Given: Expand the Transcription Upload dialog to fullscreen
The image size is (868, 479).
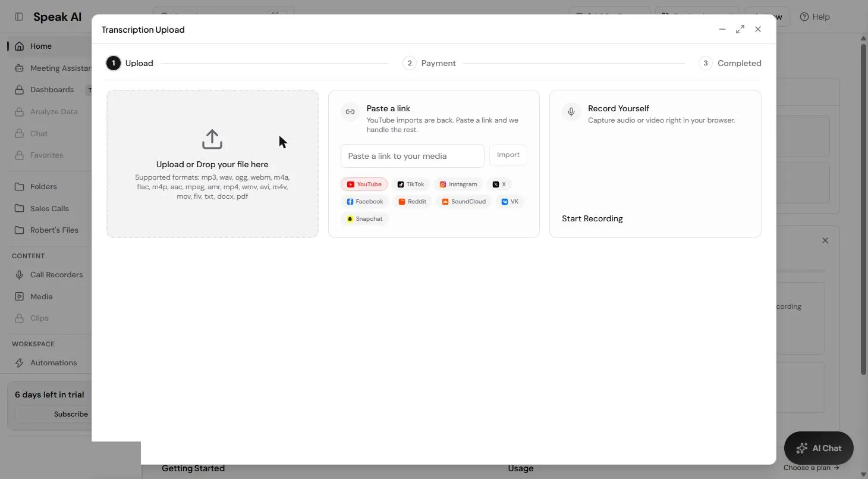Looking at the screenshot, I should click(740, 29).
